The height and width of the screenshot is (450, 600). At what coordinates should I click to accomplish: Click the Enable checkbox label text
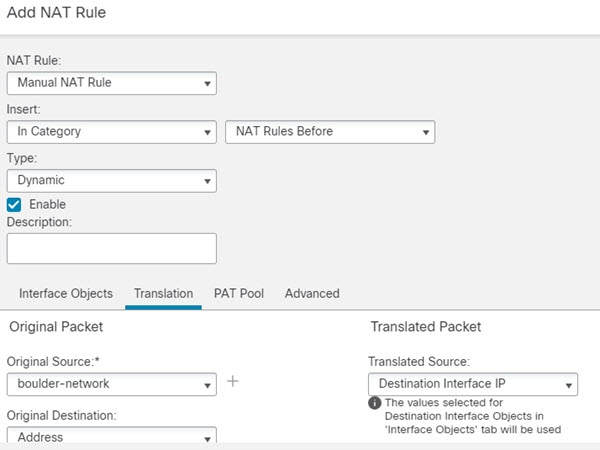pos(47,204)
